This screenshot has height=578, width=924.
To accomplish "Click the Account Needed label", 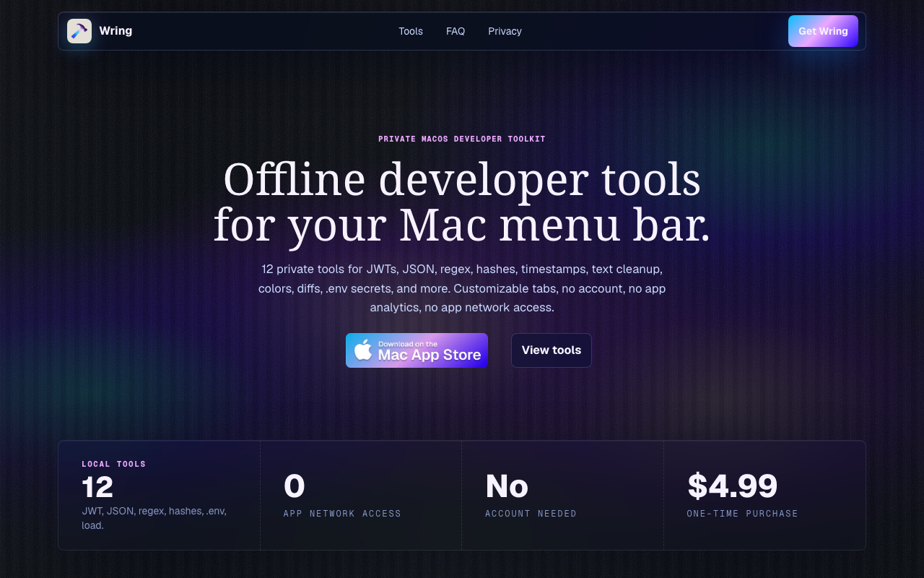I will tap(531, 514).
